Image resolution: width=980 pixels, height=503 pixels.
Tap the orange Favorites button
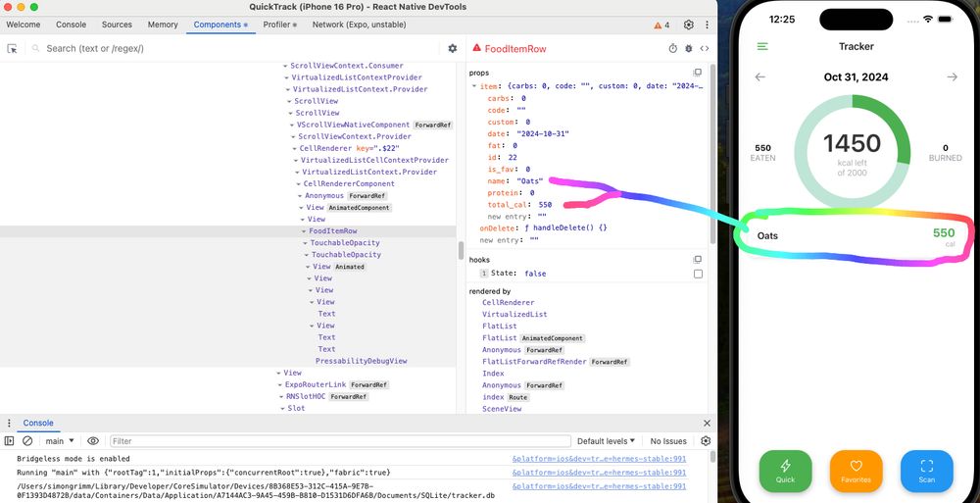pyautogui.click(x=857, y=471)
